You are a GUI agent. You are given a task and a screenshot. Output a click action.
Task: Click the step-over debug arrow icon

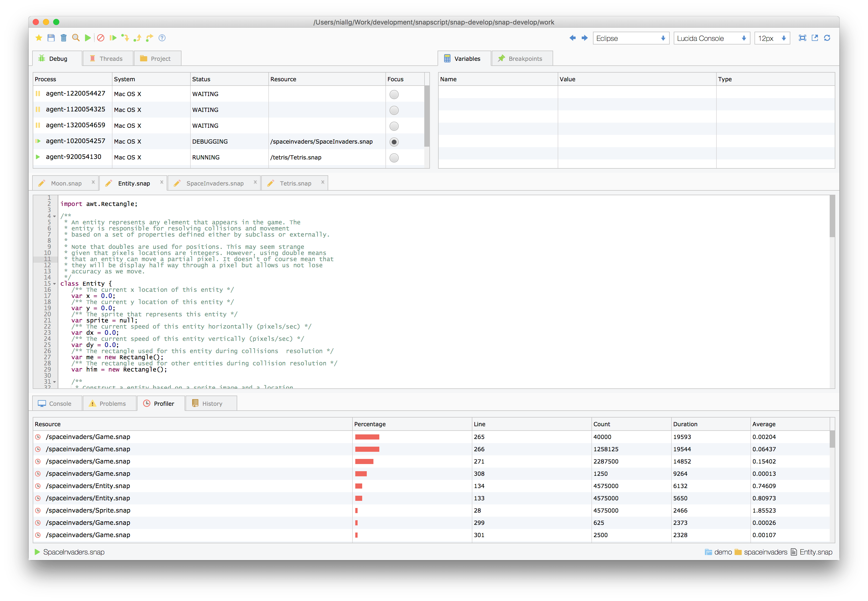click(x=150, y=38)
